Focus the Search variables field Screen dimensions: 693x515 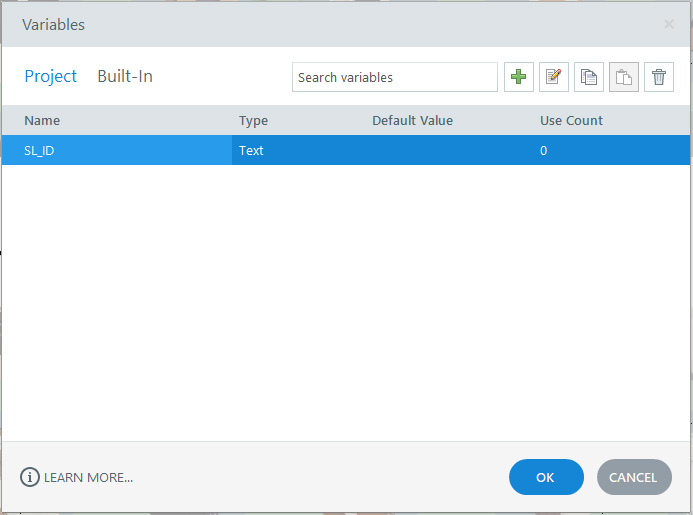394,77
